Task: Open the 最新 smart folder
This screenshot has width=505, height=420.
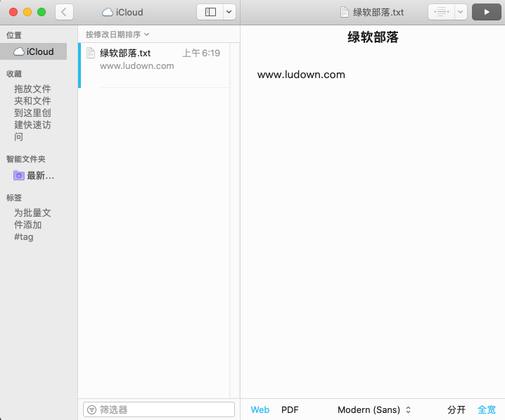Action: coord(34,176)
